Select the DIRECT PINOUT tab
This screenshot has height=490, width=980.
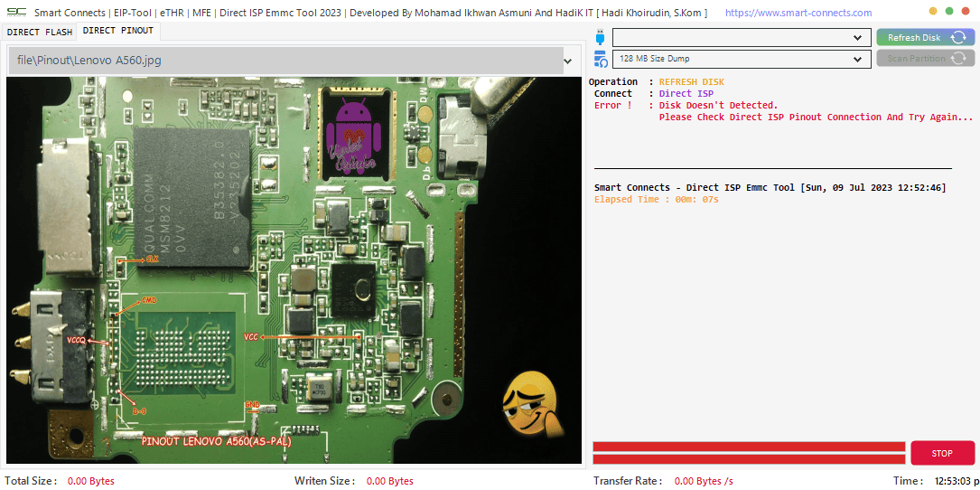coord(117,31)
